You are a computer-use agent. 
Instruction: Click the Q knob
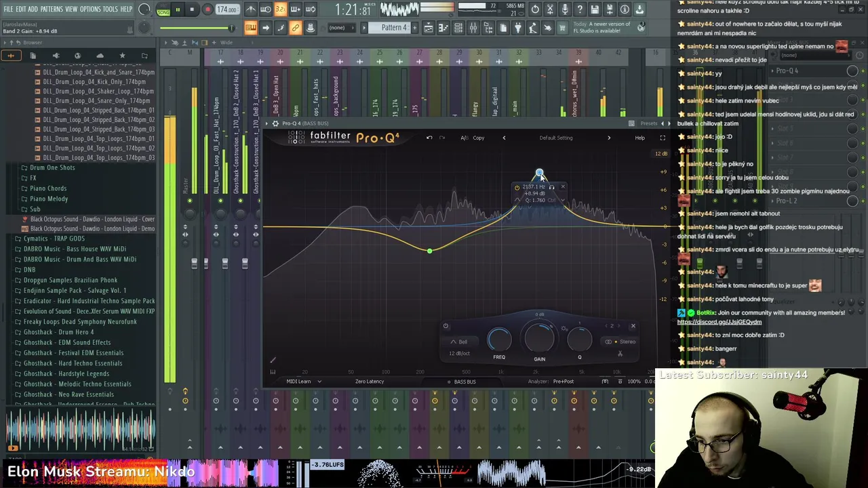[580, 338]
